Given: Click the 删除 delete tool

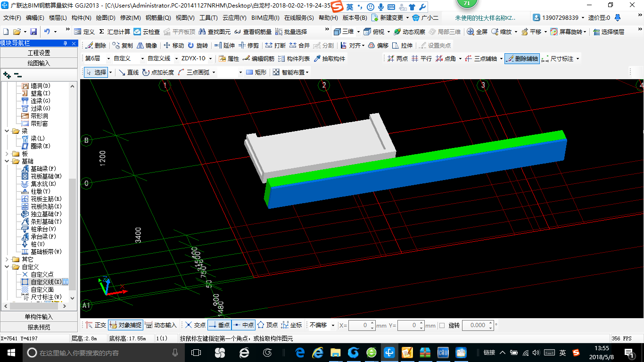Looking at the screenshot, I should tap(96, 46).
